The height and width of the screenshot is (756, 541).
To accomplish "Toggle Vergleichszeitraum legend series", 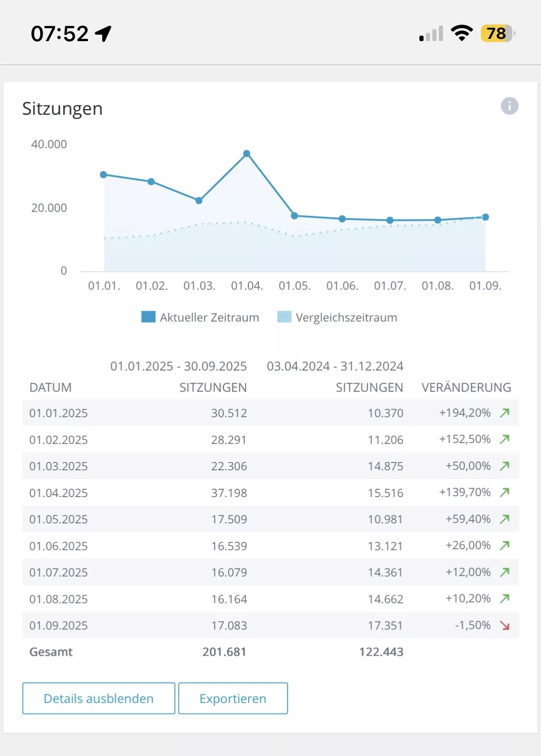I will click(337, 317).
